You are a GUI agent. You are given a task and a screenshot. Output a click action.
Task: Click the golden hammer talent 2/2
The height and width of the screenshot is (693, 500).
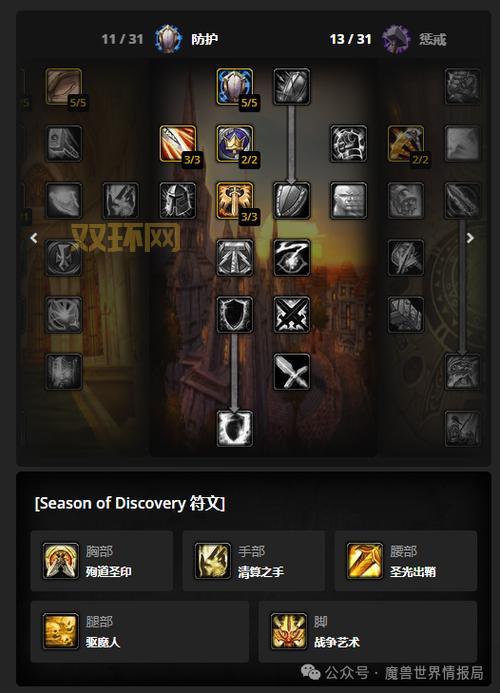[x=406, y=144]
